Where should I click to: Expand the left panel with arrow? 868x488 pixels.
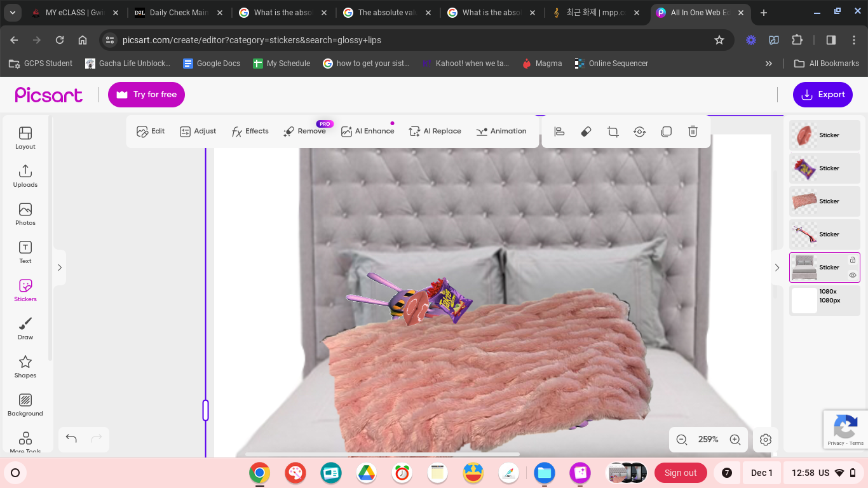[x=60, y=268]
